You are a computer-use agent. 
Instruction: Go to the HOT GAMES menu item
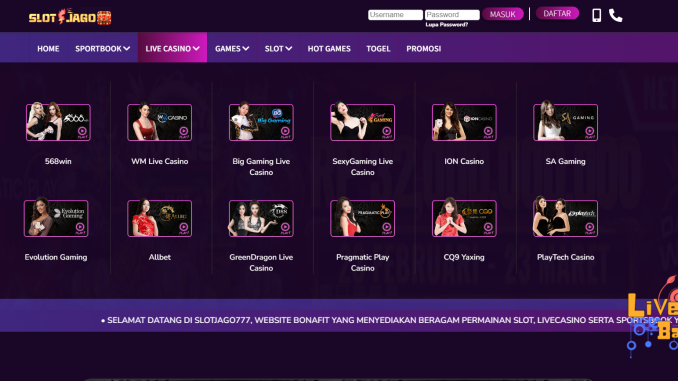point(329,48)
